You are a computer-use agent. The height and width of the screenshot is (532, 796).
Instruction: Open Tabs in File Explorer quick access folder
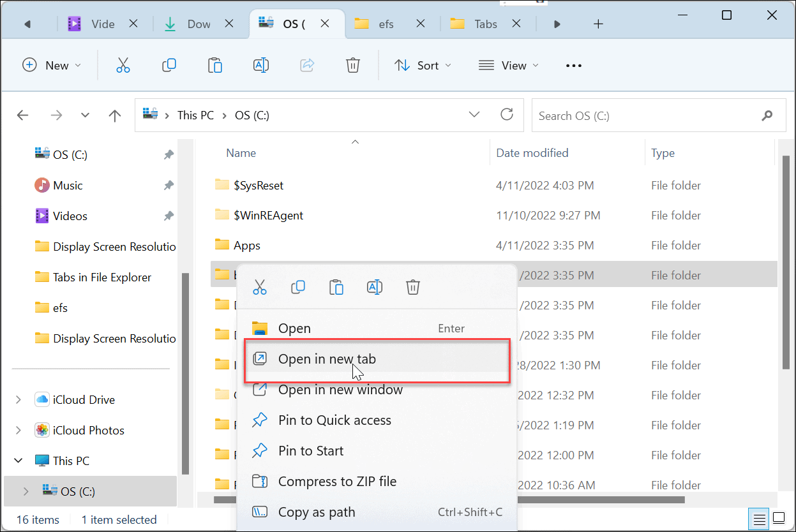coord(102,277)
